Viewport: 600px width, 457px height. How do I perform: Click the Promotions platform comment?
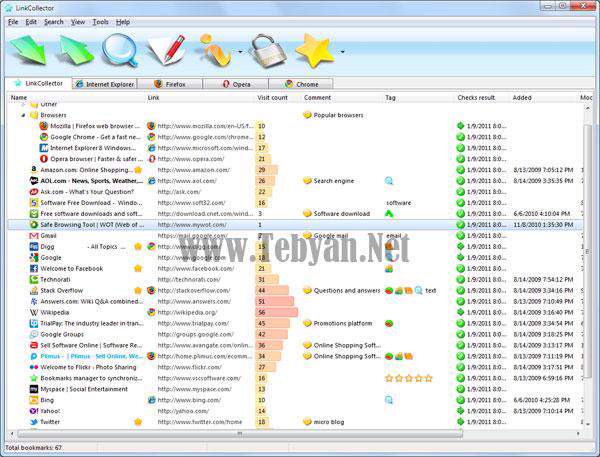343,323
